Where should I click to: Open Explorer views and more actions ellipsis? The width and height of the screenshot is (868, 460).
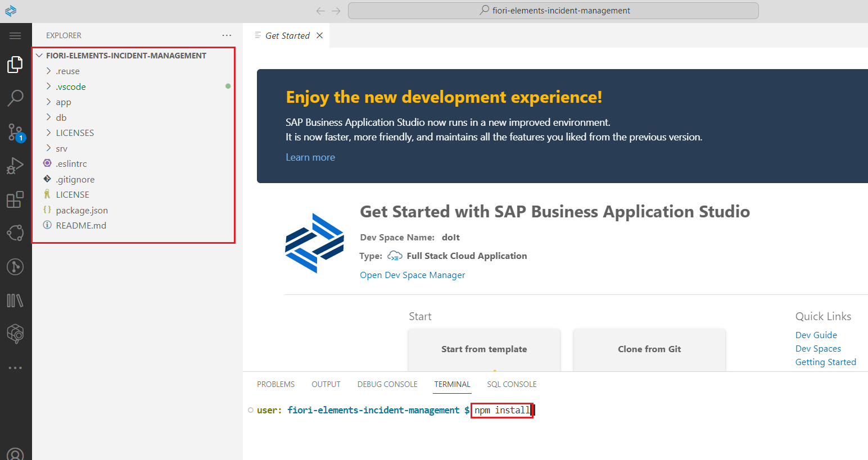pyautogui.click(x=227, y=35)
